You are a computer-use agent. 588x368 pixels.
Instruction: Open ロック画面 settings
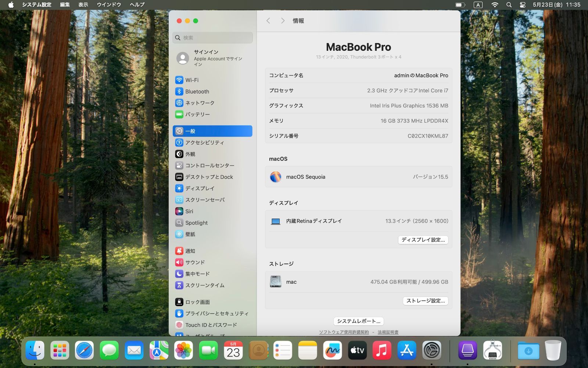(x=212, y=302)
